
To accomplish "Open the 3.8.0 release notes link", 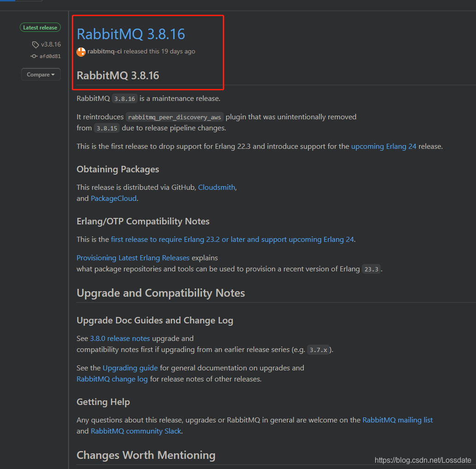I will click(x=120, y=338).
